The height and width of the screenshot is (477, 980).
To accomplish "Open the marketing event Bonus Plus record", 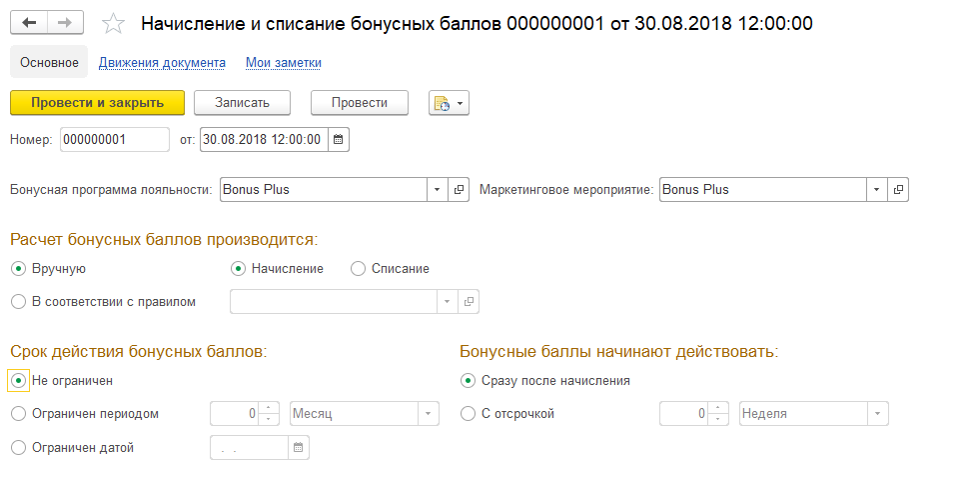I will coord(899,190).
